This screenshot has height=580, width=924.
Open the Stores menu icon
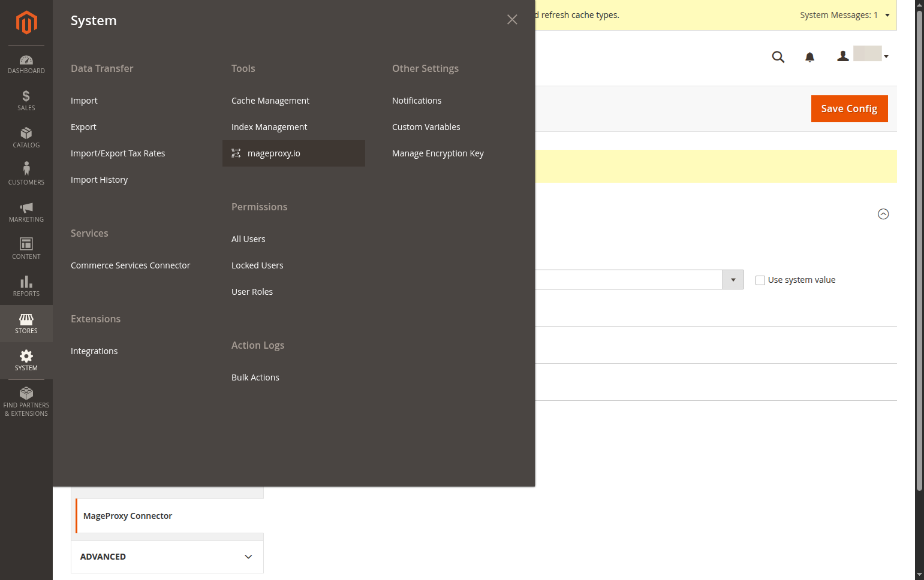26,319
